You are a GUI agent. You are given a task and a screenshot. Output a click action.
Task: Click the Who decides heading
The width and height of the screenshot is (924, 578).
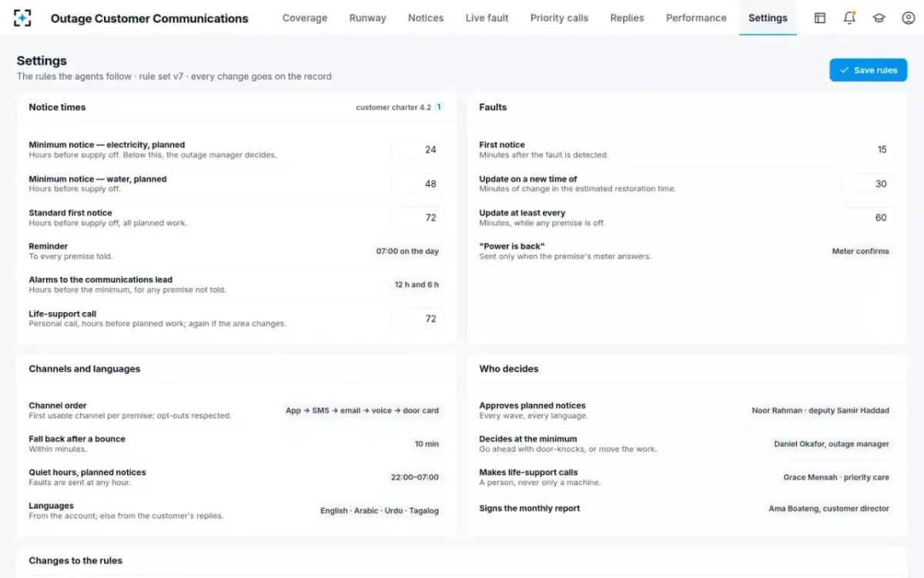click(x=509, y=369)
